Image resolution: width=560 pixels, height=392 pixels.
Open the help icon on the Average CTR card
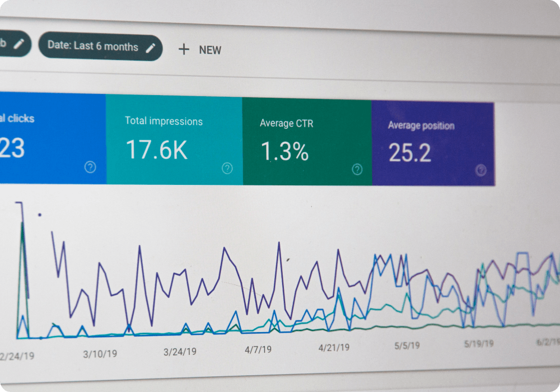pos(357,170)
